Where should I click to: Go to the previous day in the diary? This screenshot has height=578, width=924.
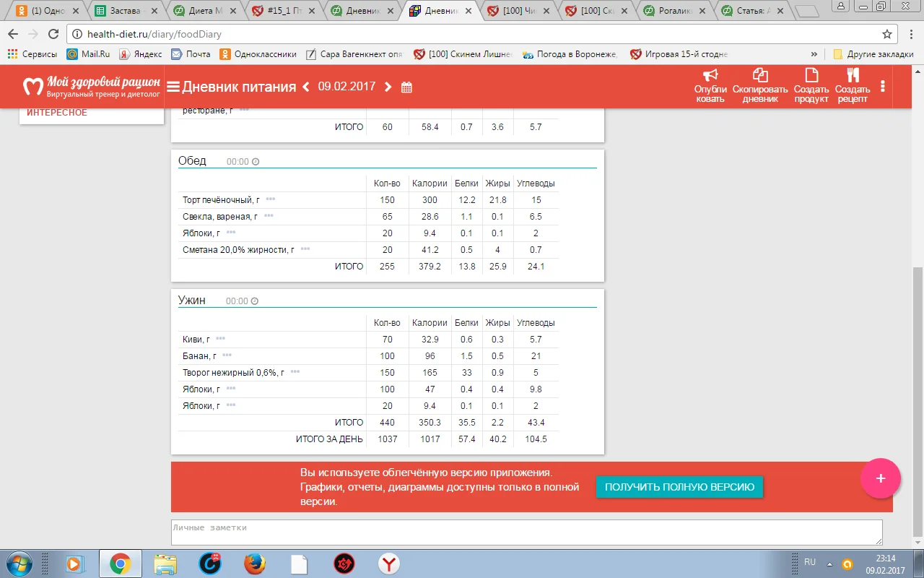point(306,87)
